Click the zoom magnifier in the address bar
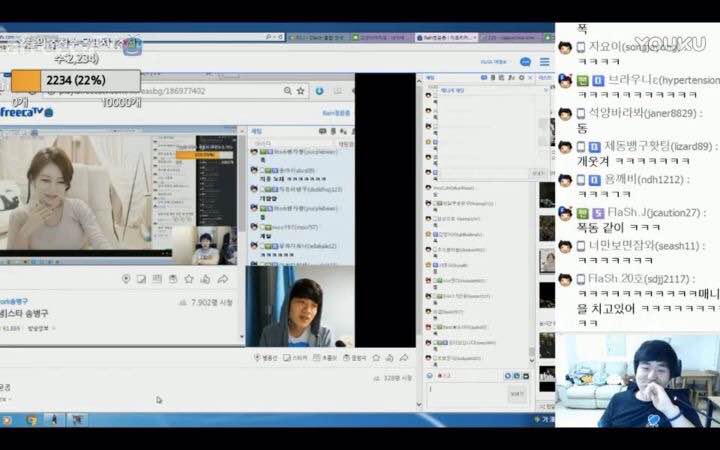This screenshot has width=720, height=450. click(287, 91)
